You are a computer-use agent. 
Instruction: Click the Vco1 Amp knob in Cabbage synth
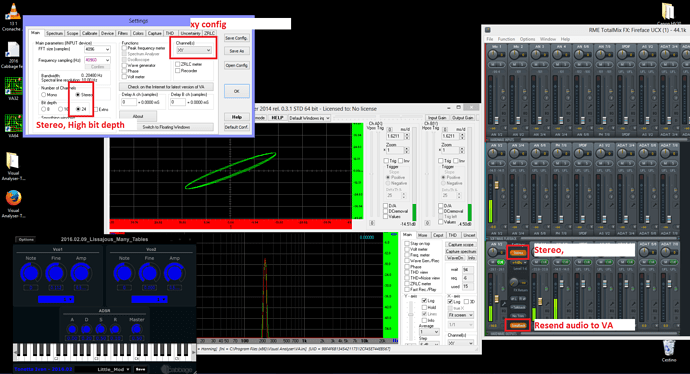(x=81, y=273)
